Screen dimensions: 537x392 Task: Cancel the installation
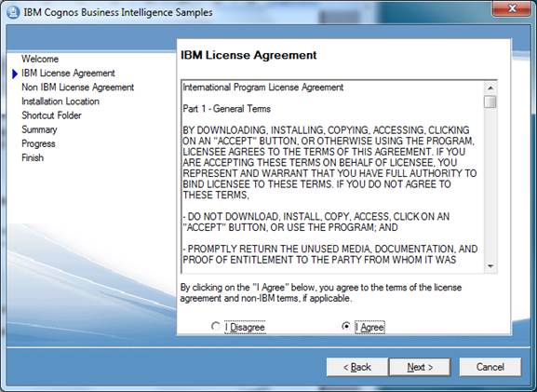click(490, 367)
